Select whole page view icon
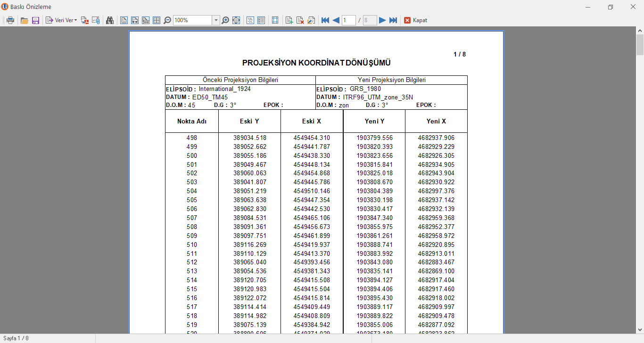 coord(124,20)
